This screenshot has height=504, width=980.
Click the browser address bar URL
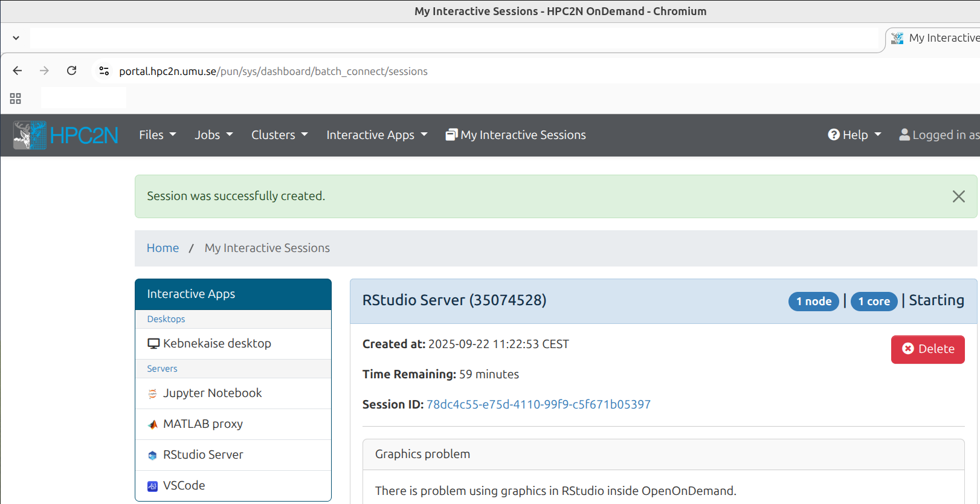273,71
